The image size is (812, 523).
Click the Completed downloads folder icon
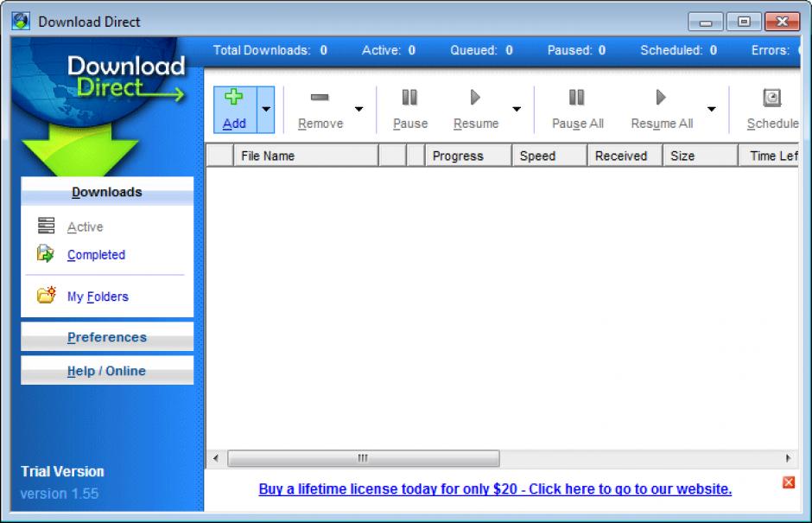coord(46,253)
